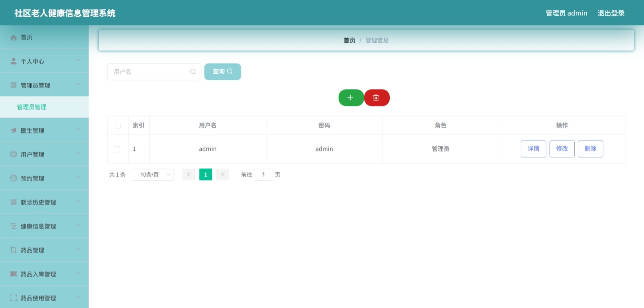This screenshot has width=644, height=308.
Task: Click the magnifier icon inside 用户名 search box
Action: tap(193, 72)
